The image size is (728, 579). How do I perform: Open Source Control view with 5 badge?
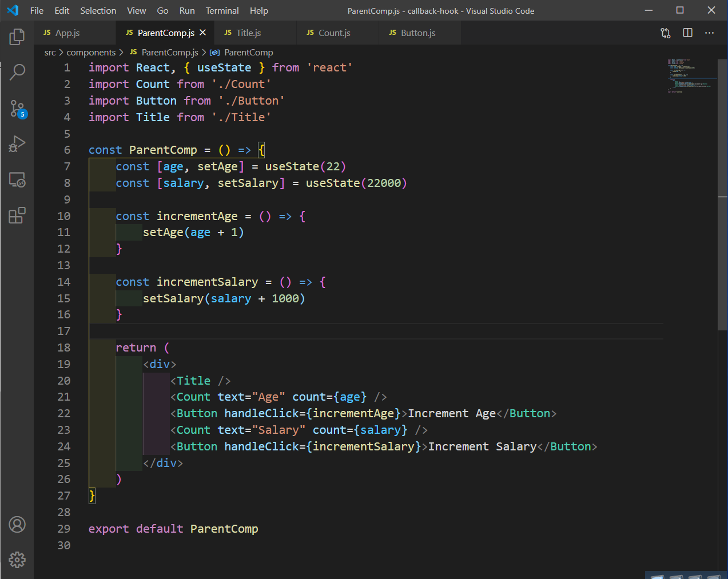(x=18, y=109)
